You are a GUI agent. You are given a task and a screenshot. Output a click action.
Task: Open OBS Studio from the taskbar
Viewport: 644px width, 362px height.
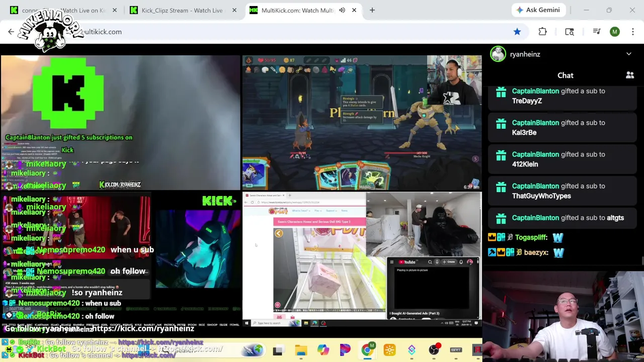tap(434, 349)
